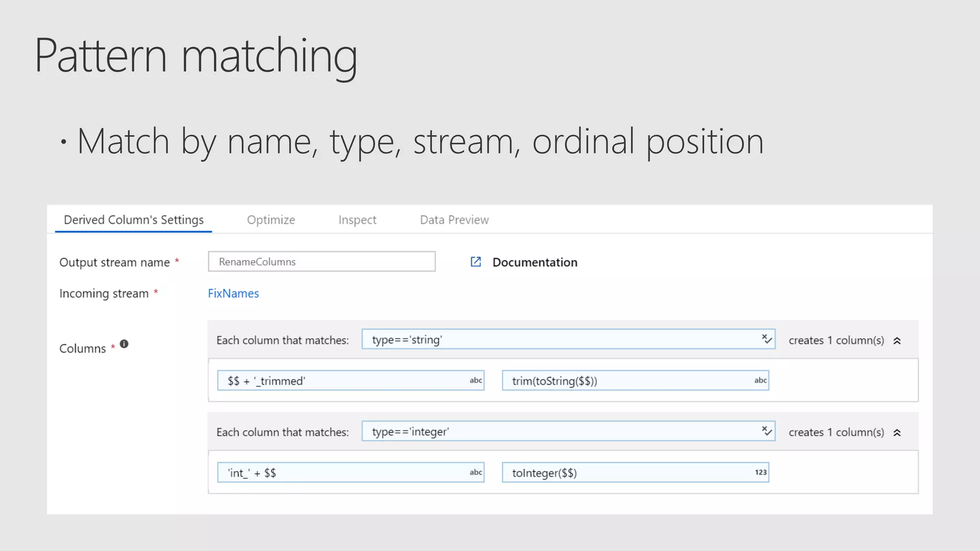Select Derived Column's Settings tab
The width and height of the screenshot is (980, 551).
pos(134,220)
